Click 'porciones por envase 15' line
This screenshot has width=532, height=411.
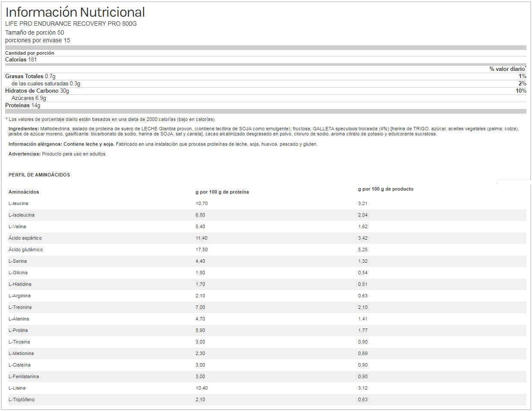(x=38, y=40)
